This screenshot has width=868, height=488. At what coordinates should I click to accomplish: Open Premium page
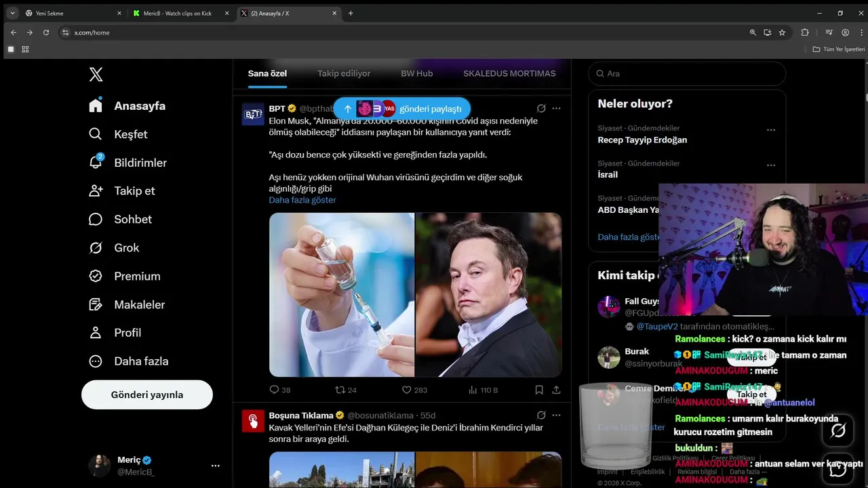click(125, 277)
